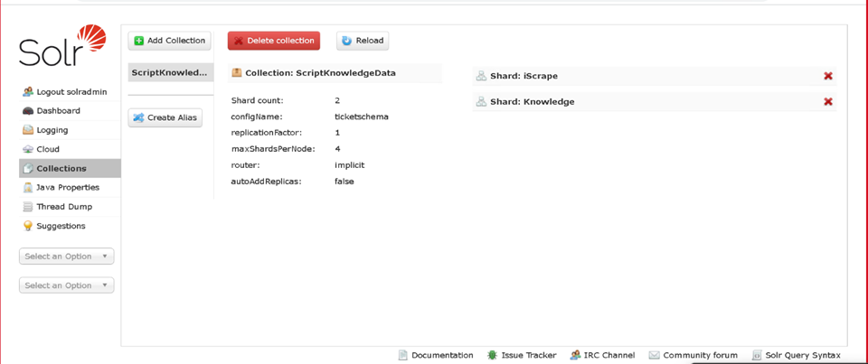Click the Solr Query Syntax icon
868x364 pixels.
click(757, 355)
